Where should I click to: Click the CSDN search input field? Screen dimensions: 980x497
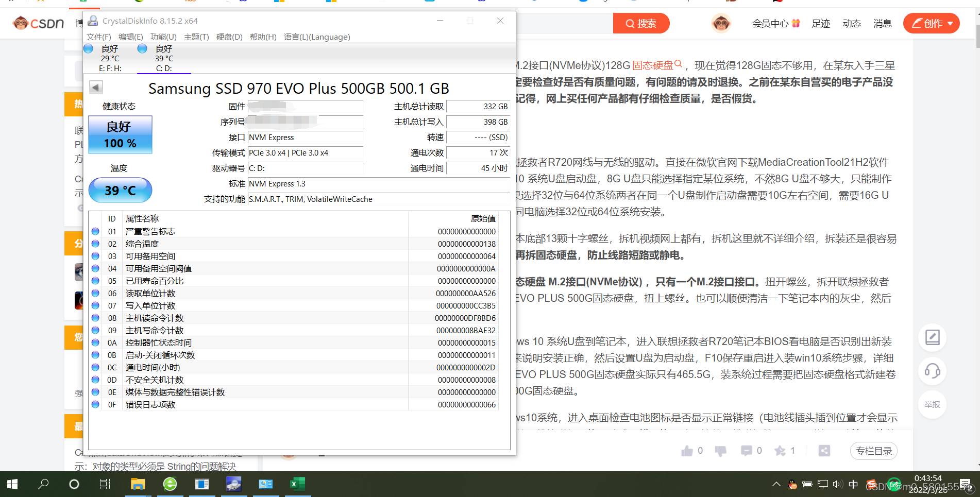coord(564,23)
